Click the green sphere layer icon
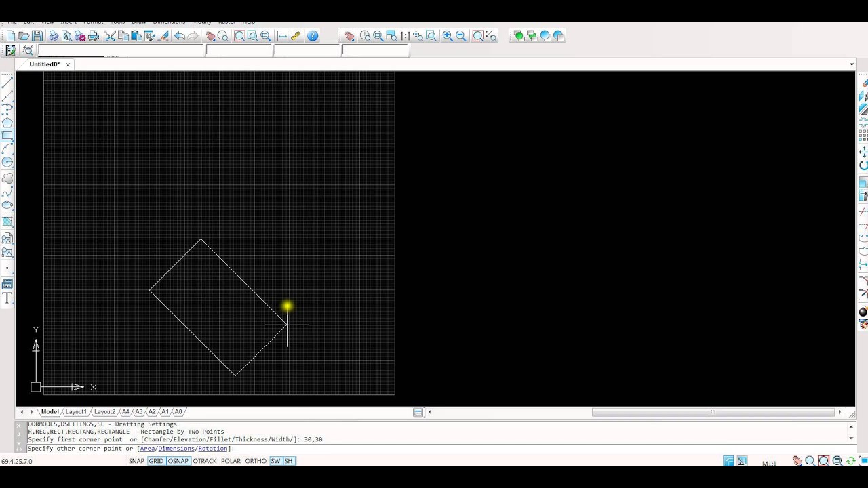Image resolution: width=868 pixels, height=488 pixels. (x=519, y=36)
